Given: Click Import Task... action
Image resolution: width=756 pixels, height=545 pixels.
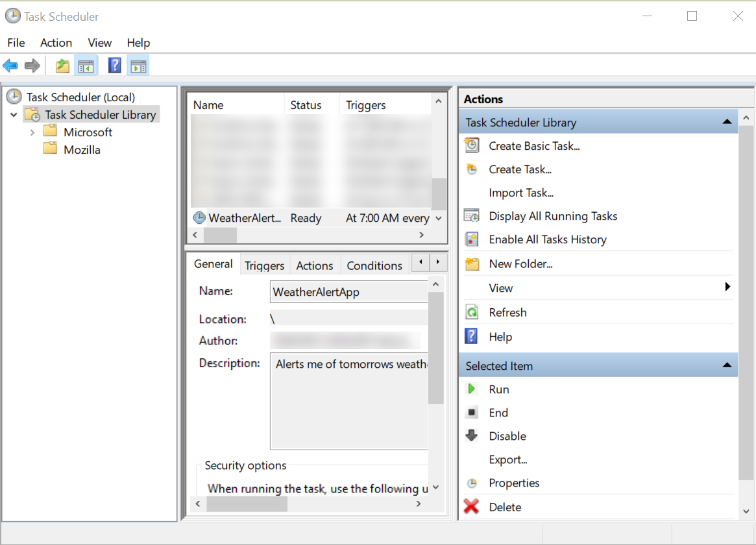Looking at the screenshot, I should [x=521, y=193].
